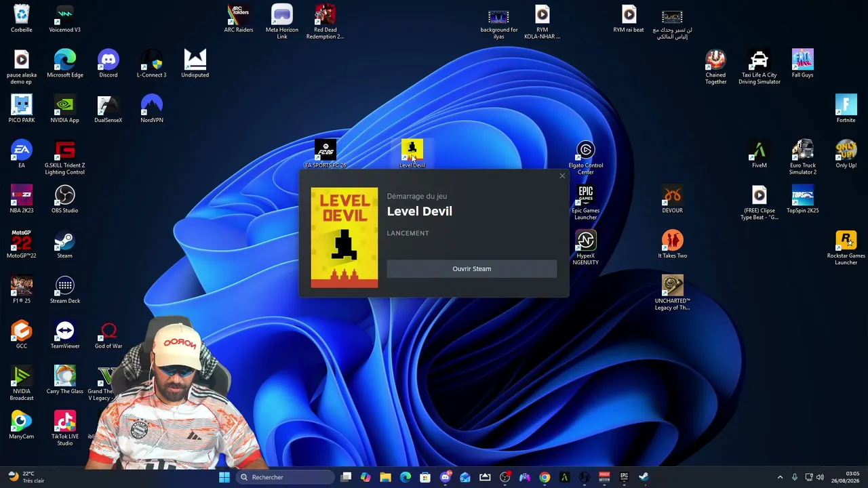Select the Fall Guys desktop shortcut
This screenshot has height=488, width=868.
click(x=803, y=64)
